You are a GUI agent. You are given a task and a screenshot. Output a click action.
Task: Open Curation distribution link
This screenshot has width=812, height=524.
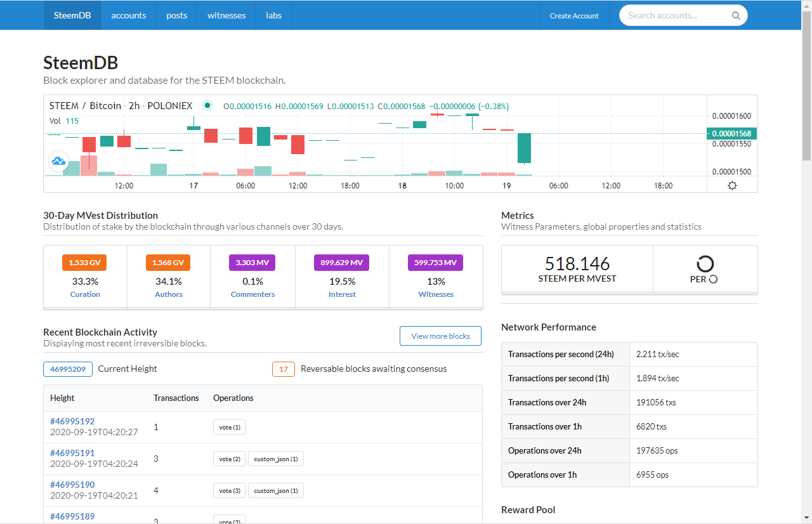(85, 294)
